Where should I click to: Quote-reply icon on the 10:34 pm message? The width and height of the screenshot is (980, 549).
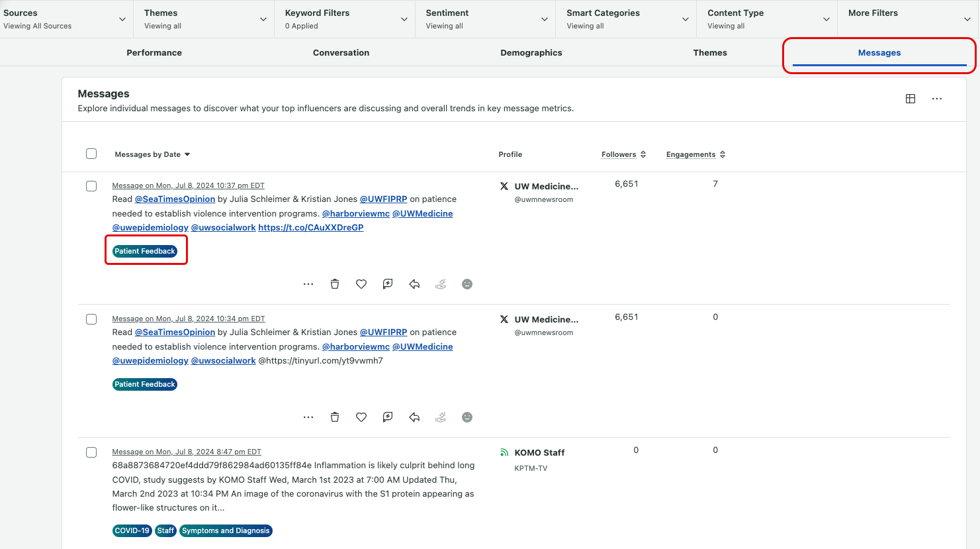(x=388, y=417)
